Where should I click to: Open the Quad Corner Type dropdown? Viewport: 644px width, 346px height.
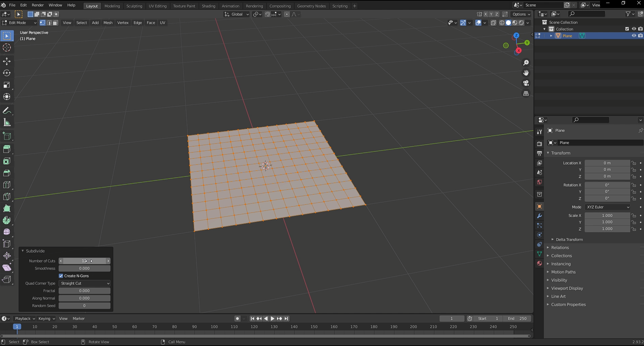85,283
